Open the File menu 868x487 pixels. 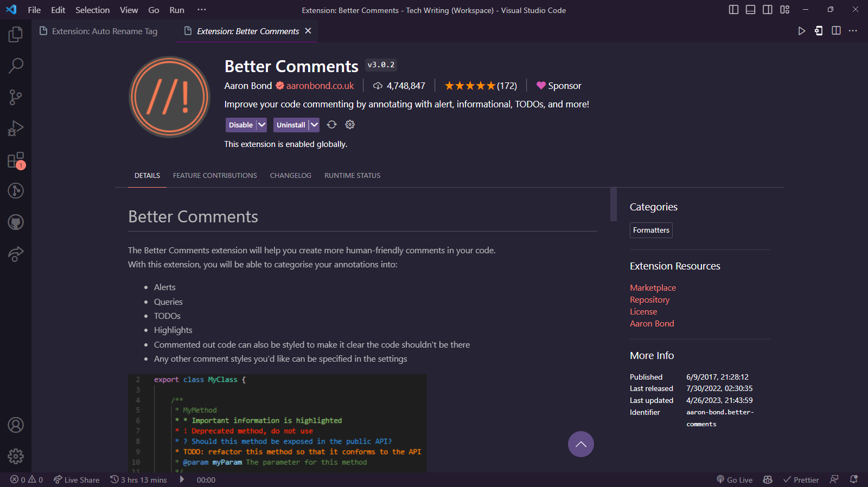tap(34, 10)
